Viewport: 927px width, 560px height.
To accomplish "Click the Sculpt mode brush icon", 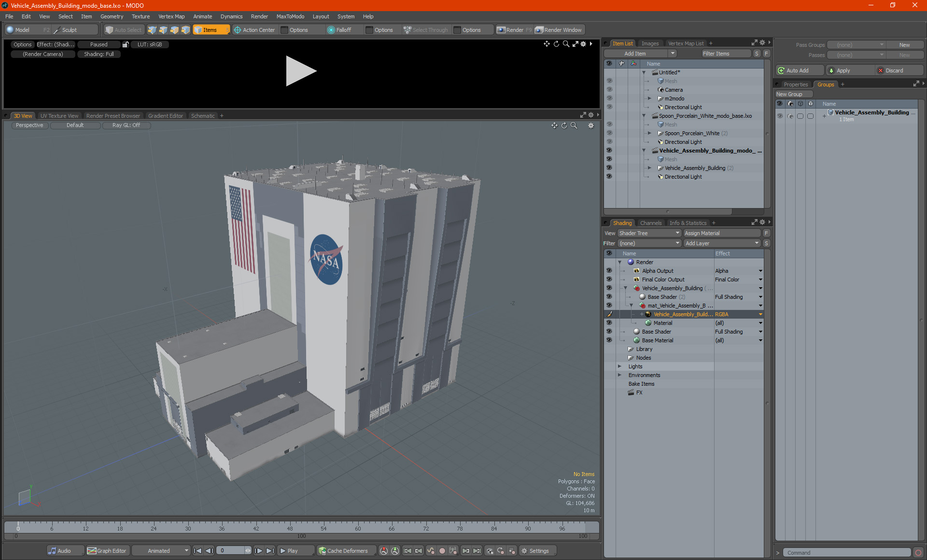I will pyautogui.click(x=56, y=30).
